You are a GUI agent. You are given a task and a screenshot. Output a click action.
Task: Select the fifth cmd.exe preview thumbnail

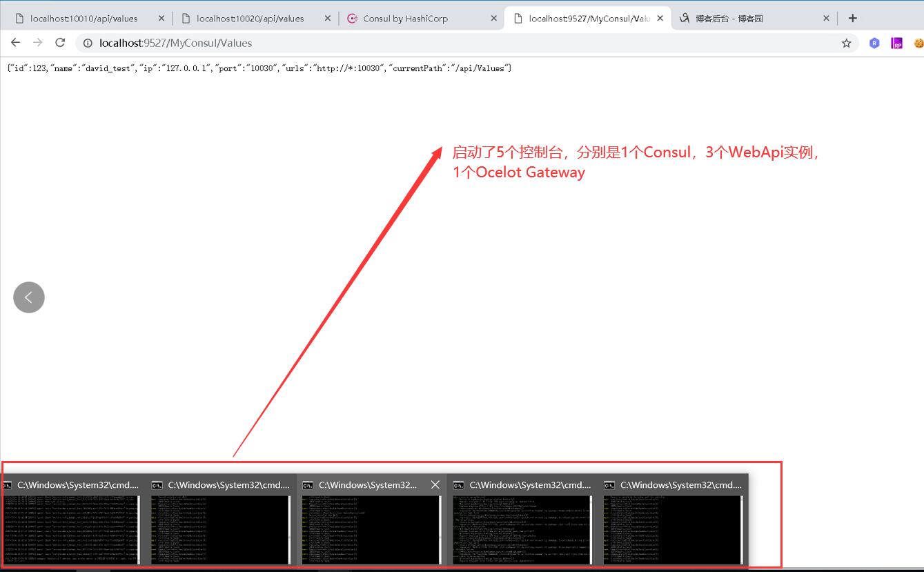(x=674, y=530)
